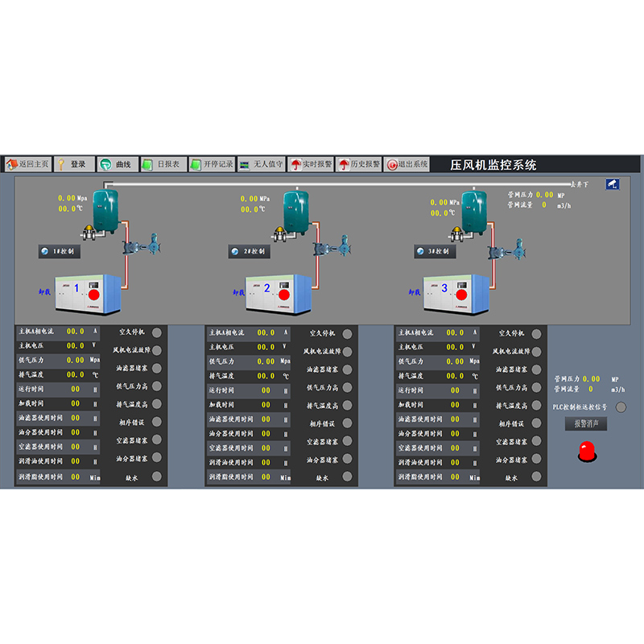This screenshot has height=644, width=644.
Task: Click compressor 1's 空久停机 indicator lamp
Action: click(x=157, y=332)
